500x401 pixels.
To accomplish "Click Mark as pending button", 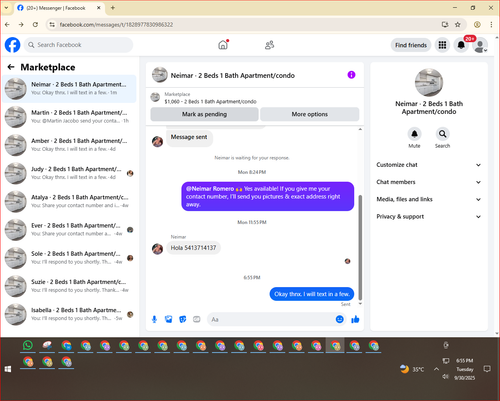I will click(x=204, y=114).
